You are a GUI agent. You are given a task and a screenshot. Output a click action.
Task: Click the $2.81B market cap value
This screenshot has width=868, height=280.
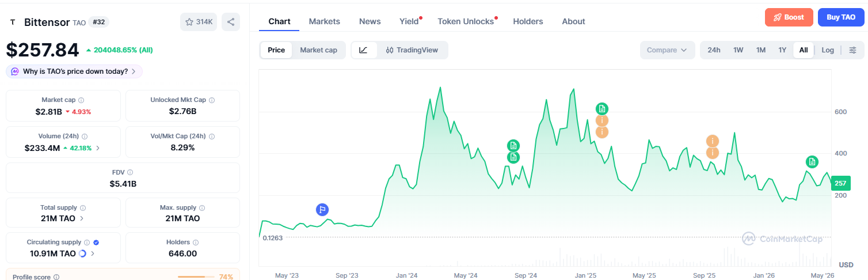[x=48, y=111]
